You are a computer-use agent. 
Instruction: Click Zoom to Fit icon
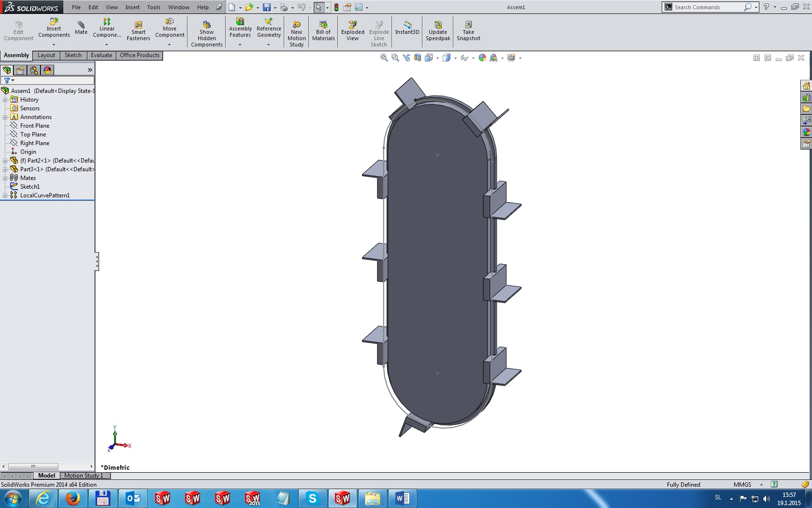pos(384,58)
